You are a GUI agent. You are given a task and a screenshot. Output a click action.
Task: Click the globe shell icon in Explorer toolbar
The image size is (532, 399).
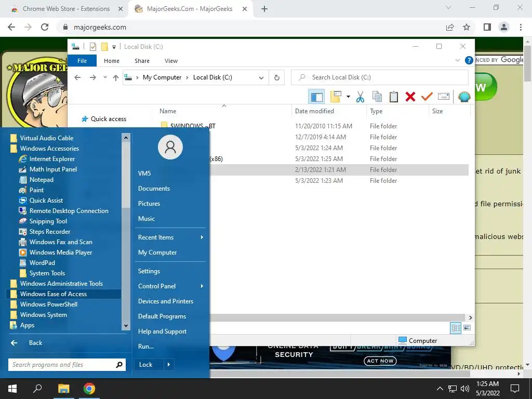[x=464, y=97]
